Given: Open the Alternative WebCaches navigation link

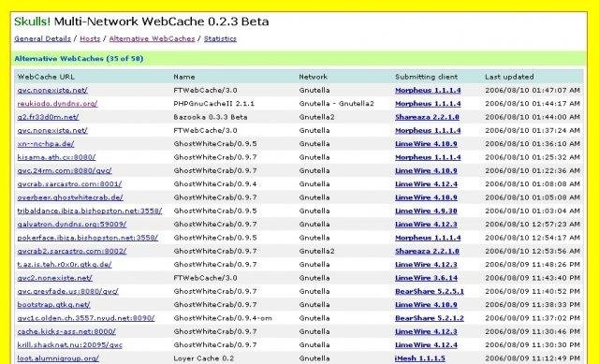Looking at the screenshot, I should click(x=152, y=39).
